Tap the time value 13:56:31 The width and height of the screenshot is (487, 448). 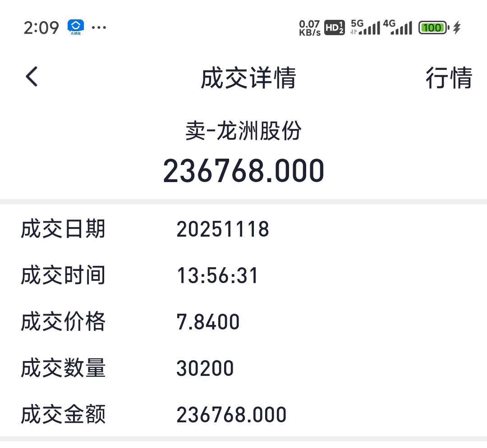[x=217, y=276]
